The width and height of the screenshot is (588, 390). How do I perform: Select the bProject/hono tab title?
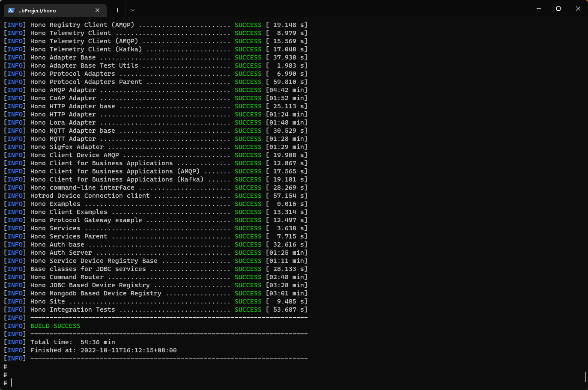38,11
